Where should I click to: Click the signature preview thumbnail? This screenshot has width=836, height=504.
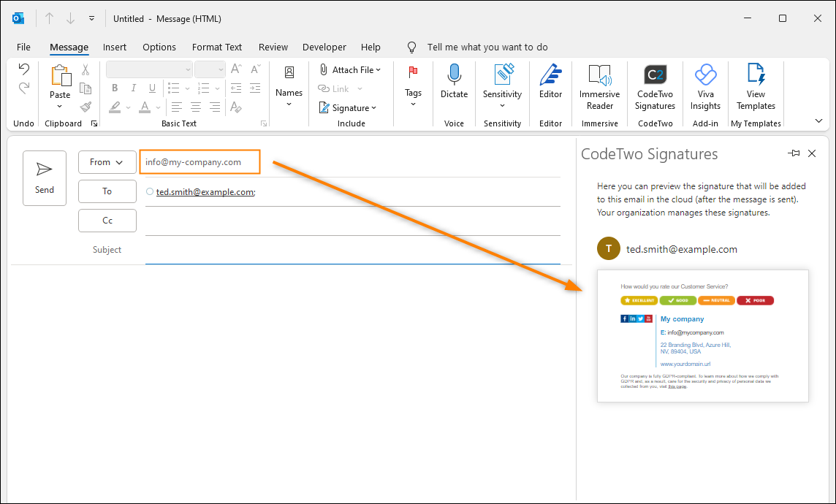703,336
